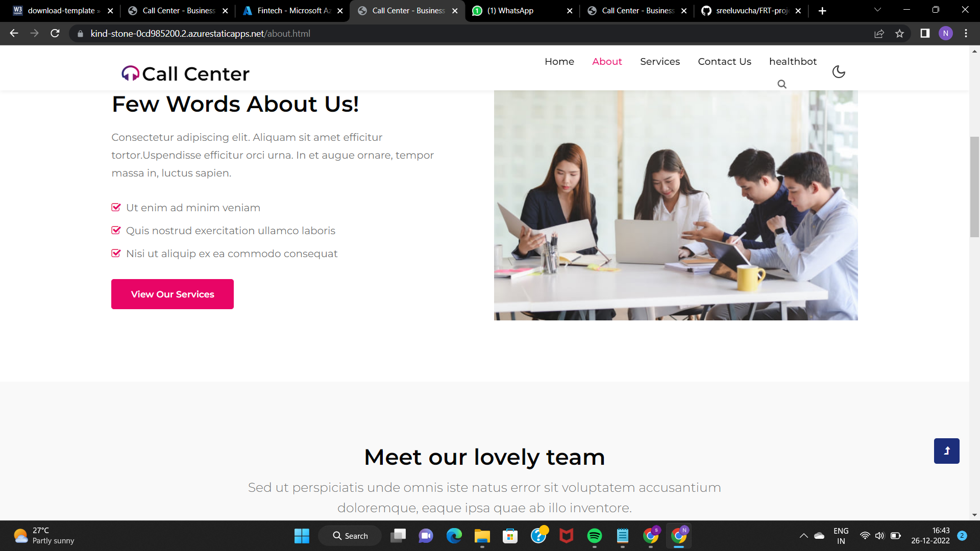Viewport: 980px width, 551px height.
Task: Click the first checkmark beside Ut enim
Action: pyautogui.click(x=116, y=207)
